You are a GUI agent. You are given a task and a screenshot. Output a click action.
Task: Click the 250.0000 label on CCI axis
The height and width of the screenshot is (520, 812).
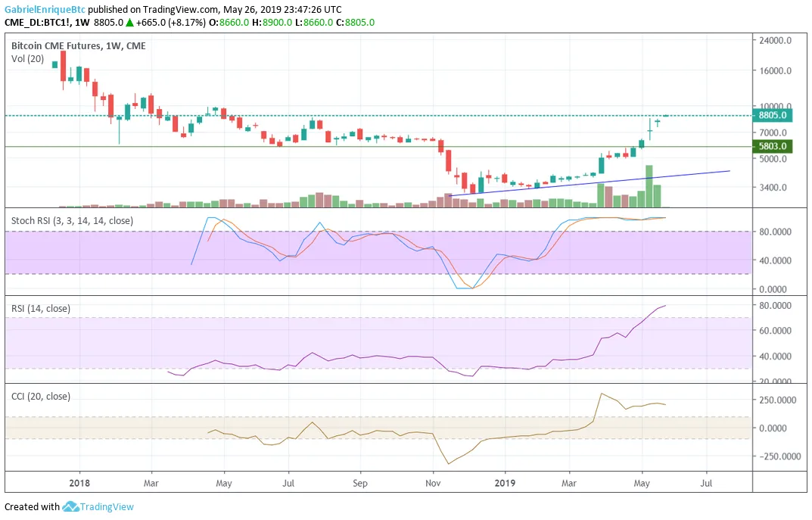point(777,400)
